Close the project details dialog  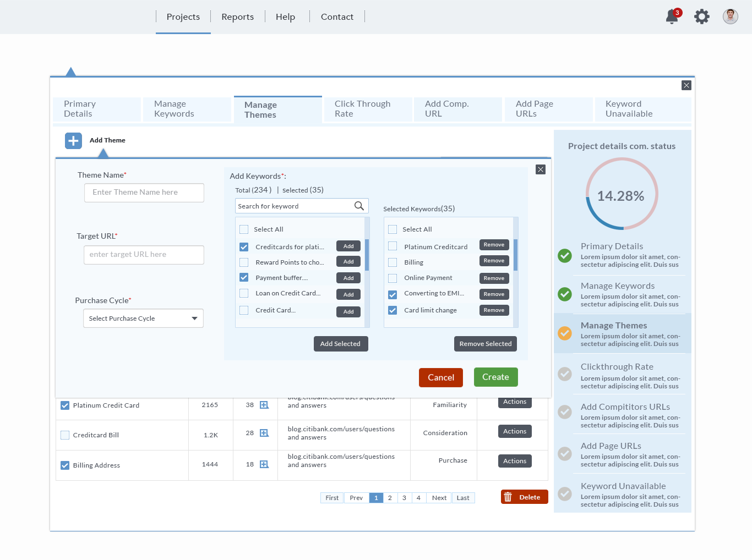click(686, 85)
